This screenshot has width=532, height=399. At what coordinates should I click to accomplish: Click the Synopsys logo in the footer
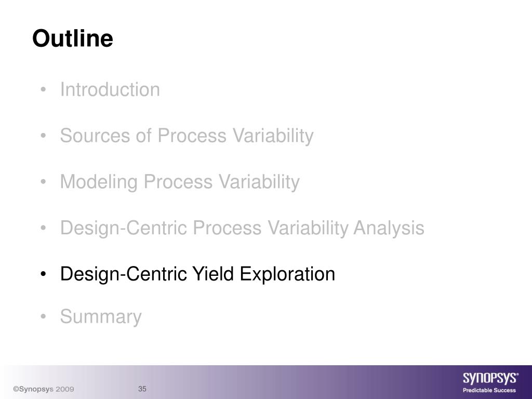[489, 378]
